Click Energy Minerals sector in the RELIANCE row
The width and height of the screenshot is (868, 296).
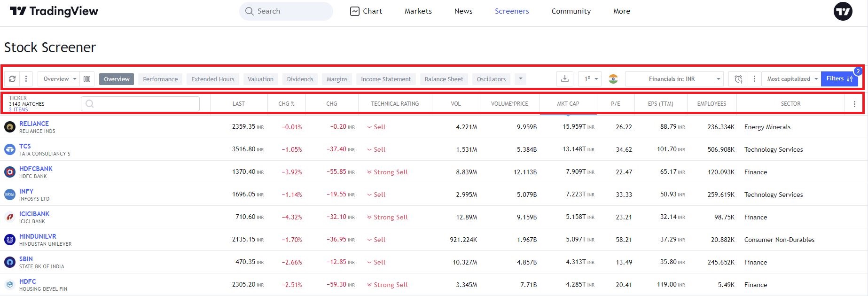[x=767, y=127]
